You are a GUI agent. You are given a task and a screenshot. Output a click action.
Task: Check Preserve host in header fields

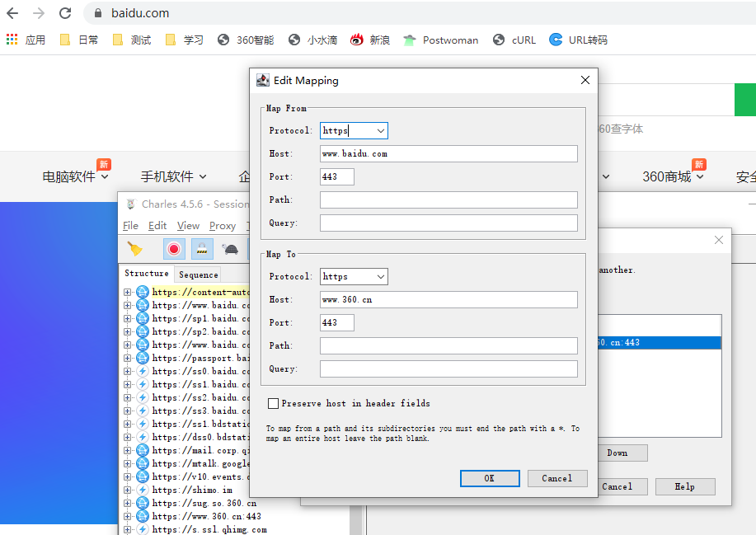tap(273, 403)
